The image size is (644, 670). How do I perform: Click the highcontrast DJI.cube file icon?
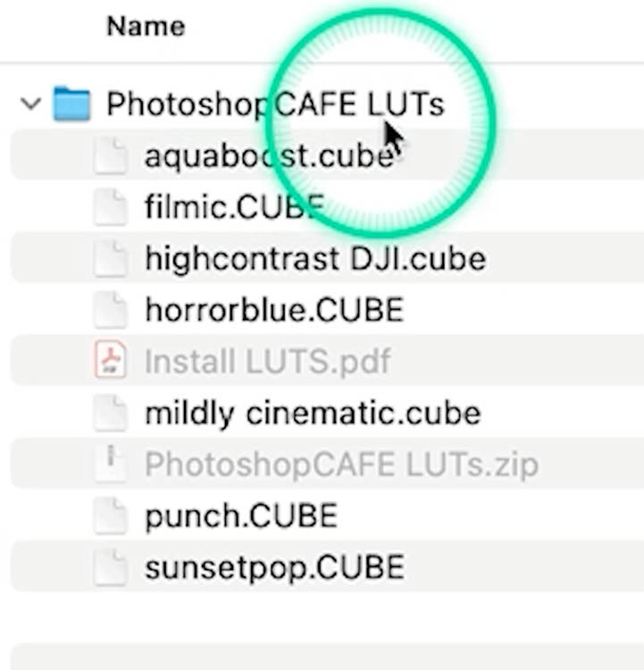[x=111, y=259]
